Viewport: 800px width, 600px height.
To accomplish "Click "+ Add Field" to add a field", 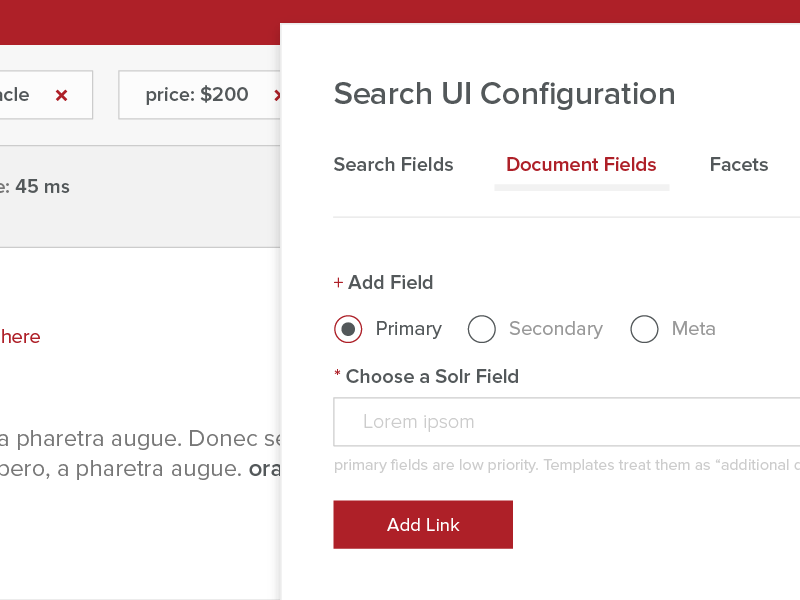I will [x=383, y=283].
